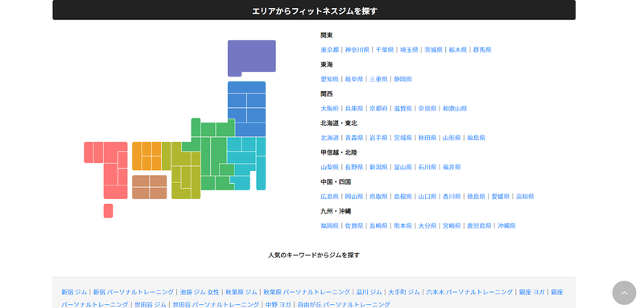The width and height of the screenshot is (644, 308).
Task: Click the 鹿児島県 link
Action: pos(479,226)
